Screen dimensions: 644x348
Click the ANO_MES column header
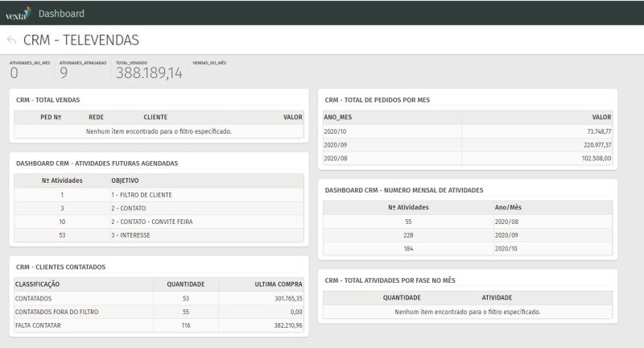340,117
